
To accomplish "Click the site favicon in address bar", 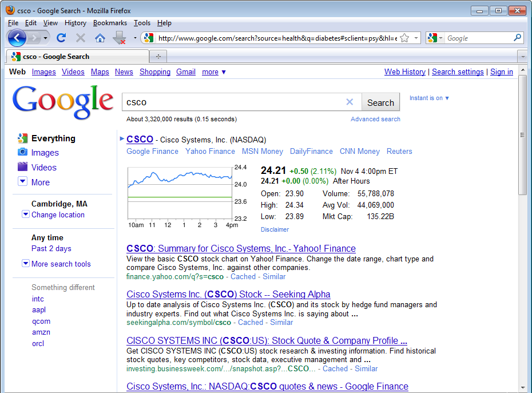I will pos(149,38).
